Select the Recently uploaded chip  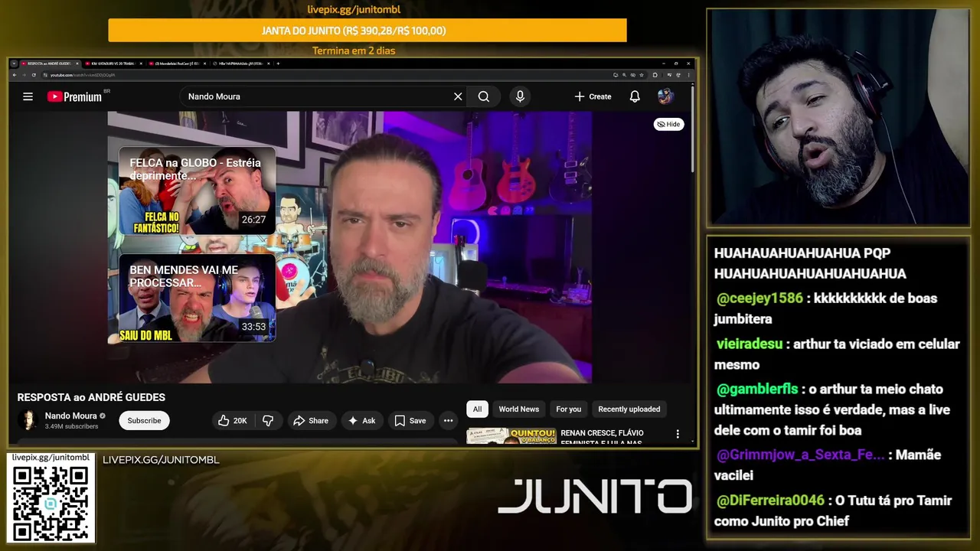tap(629, 409)
